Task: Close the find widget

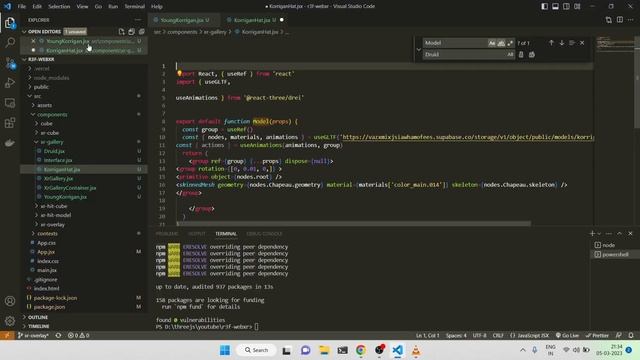Action: coord(582,43)
